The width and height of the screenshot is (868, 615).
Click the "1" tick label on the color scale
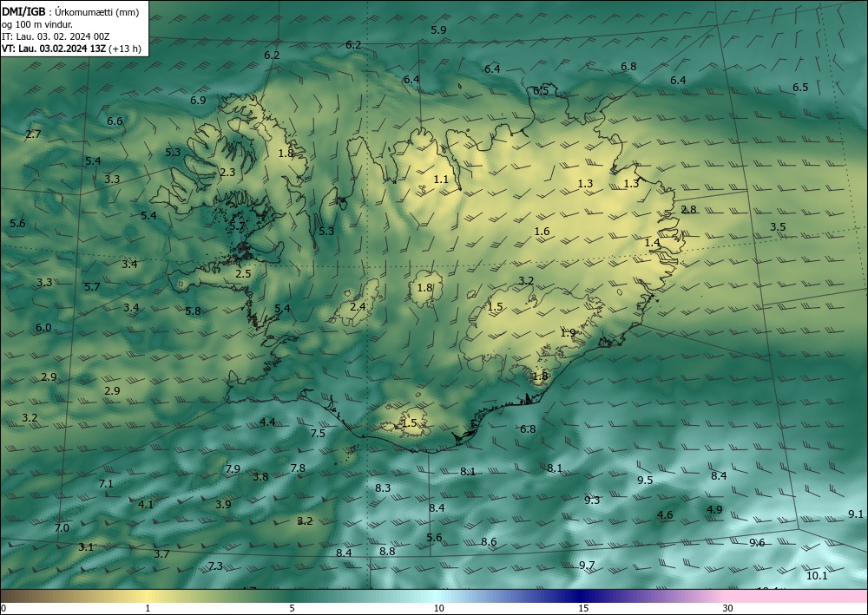[x=148, y=608]
